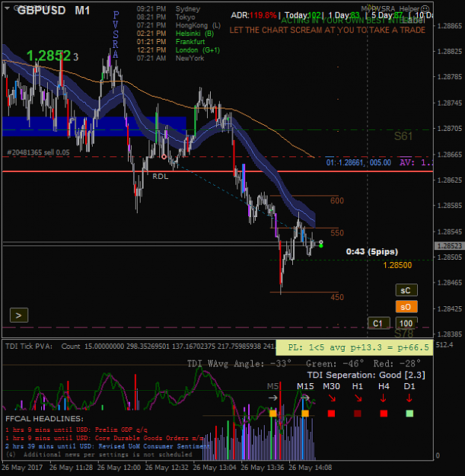Click the orange square under M5
465x476 pixels.
click(x=273, y=414)
